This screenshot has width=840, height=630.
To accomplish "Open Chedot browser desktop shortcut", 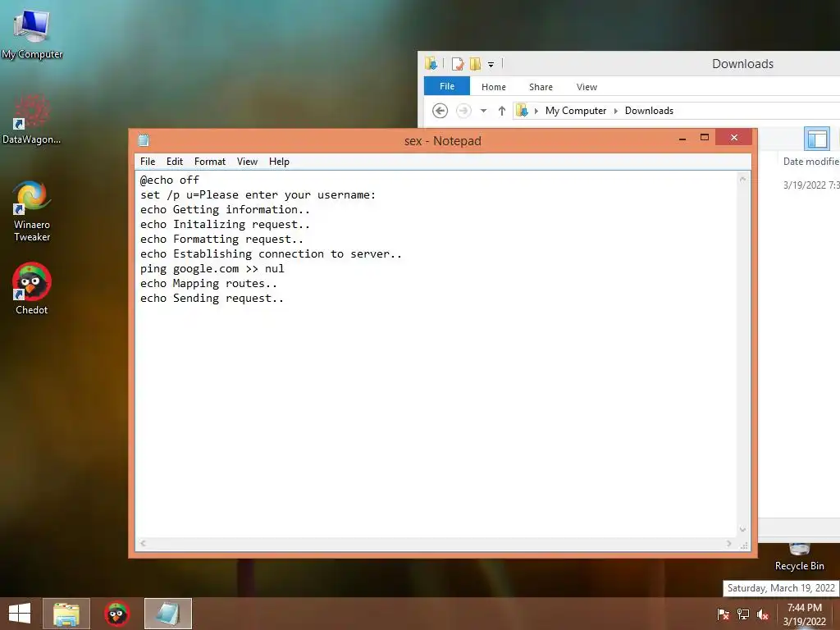I will pos(32,288).
